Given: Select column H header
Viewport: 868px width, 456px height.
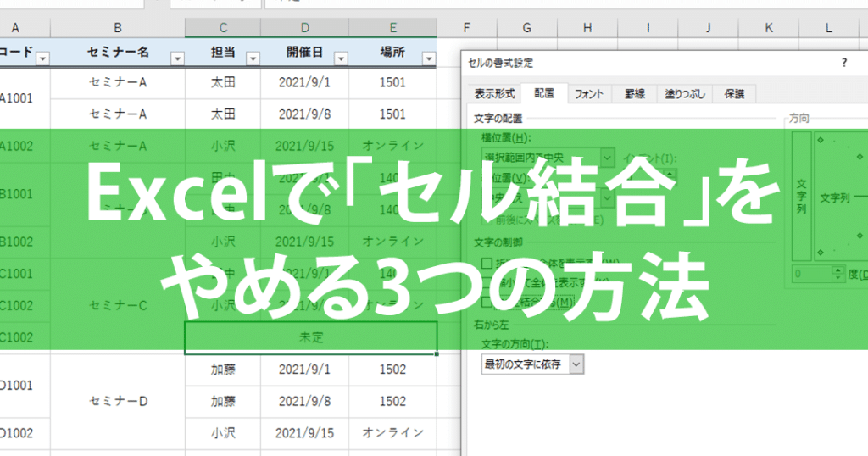Looking at the screenshot, I should tap(587, 28).
